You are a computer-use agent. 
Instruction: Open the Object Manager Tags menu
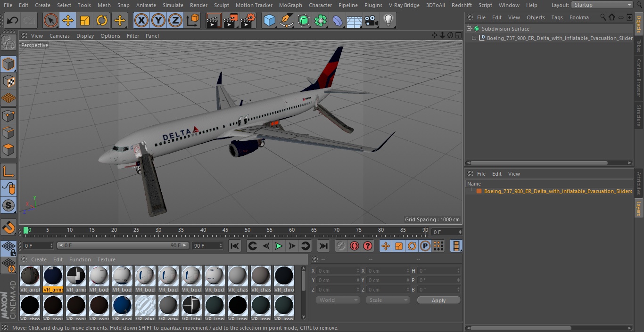(557, 17)
